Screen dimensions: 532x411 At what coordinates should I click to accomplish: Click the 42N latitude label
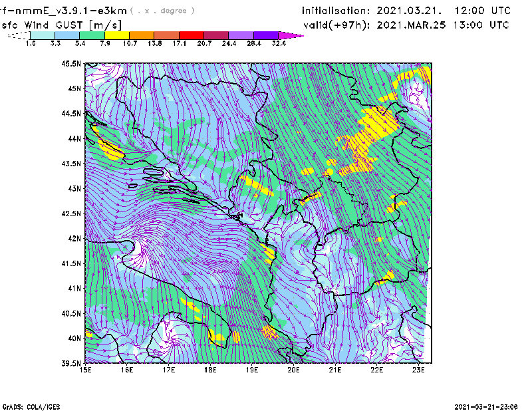pyautogui.click(x=74, y=238)
